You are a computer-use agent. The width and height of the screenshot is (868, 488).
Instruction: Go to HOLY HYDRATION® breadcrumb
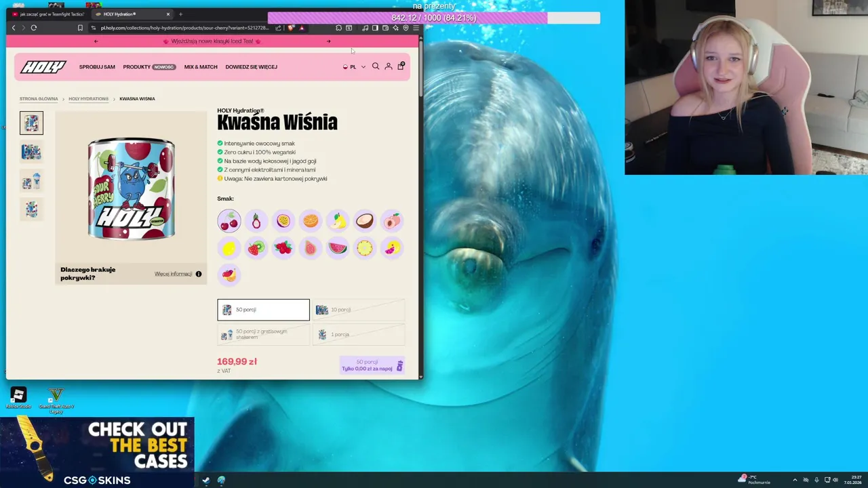[x=89, y=99]
